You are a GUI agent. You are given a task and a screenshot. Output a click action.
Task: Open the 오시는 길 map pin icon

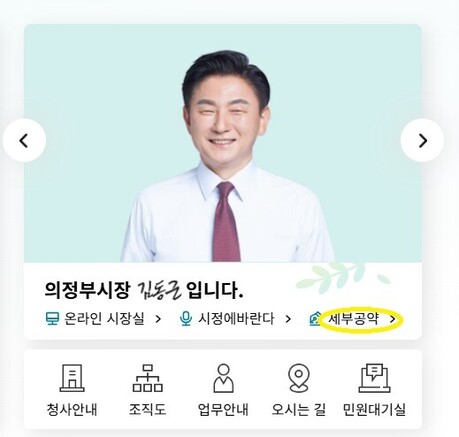(x=299, y=378)
